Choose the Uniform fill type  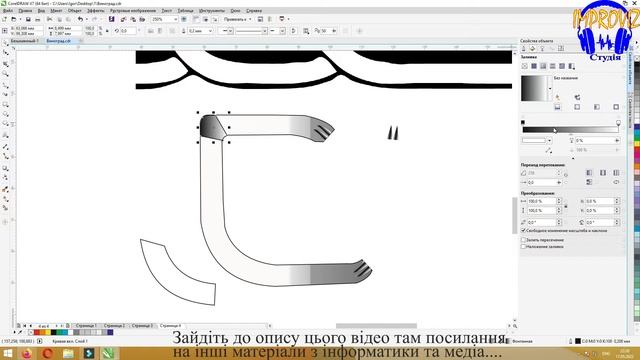pyautogui.click(x=534, y=66)
